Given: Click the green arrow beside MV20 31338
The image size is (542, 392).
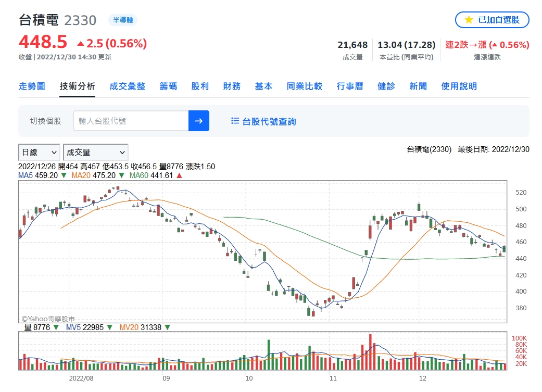Looking at the screenshot, I should (x=167, y=327).
